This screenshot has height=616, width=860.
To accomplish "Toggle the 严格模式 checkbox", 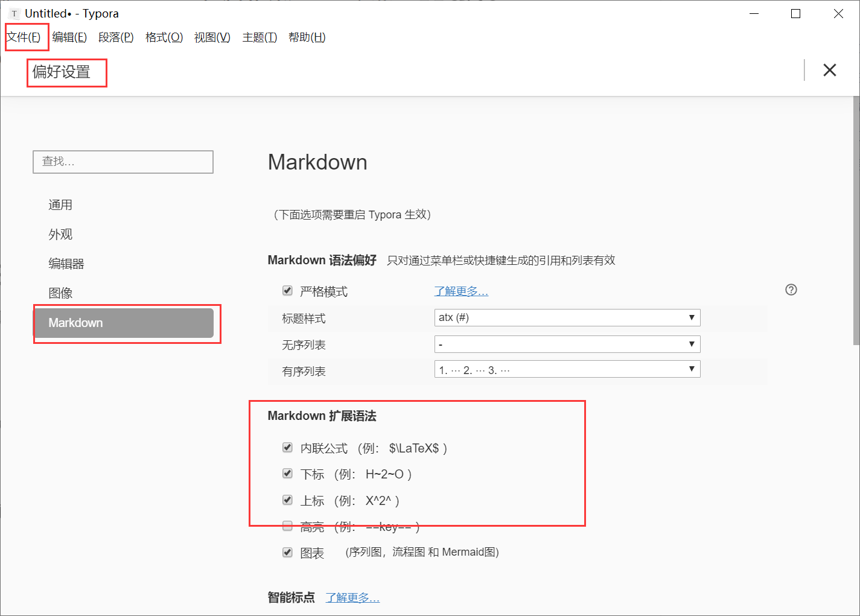I will (x=288, y=291).
